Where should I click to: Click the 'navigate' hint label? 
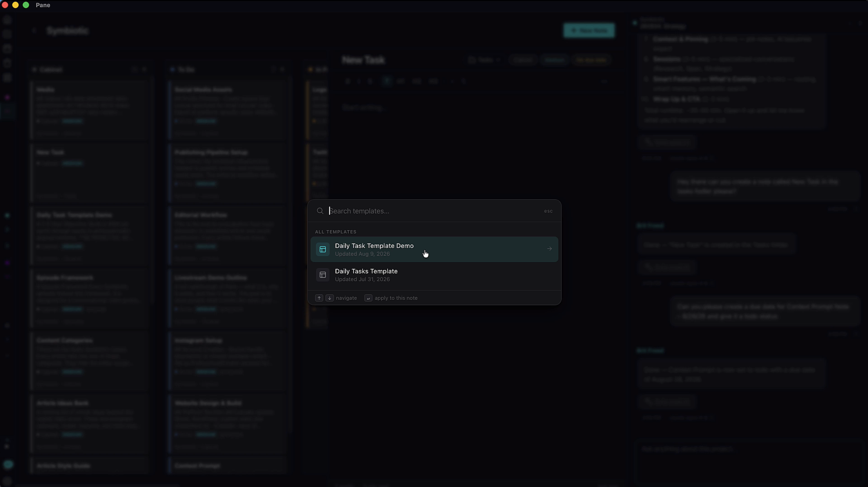click(346, 298)
